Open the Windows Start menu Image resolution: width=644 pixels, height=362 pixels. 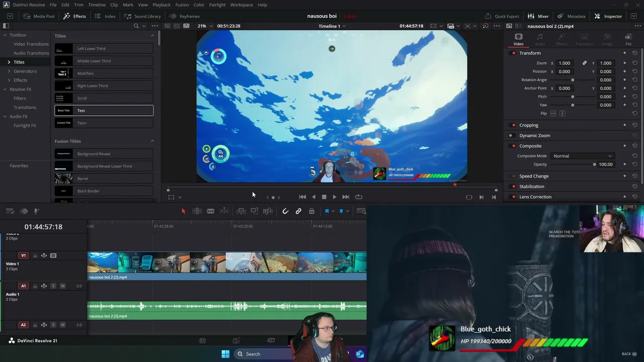click(225, 354)
